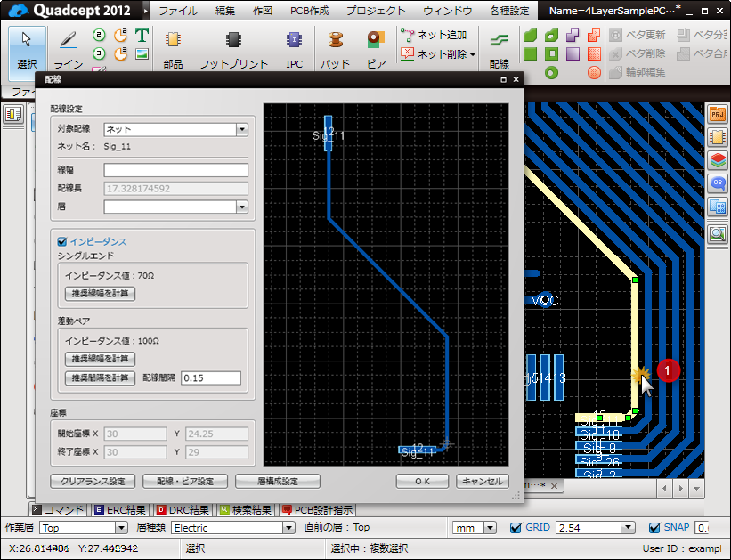
Task: Open the layers stack panel icon
Action: (718, 160)
